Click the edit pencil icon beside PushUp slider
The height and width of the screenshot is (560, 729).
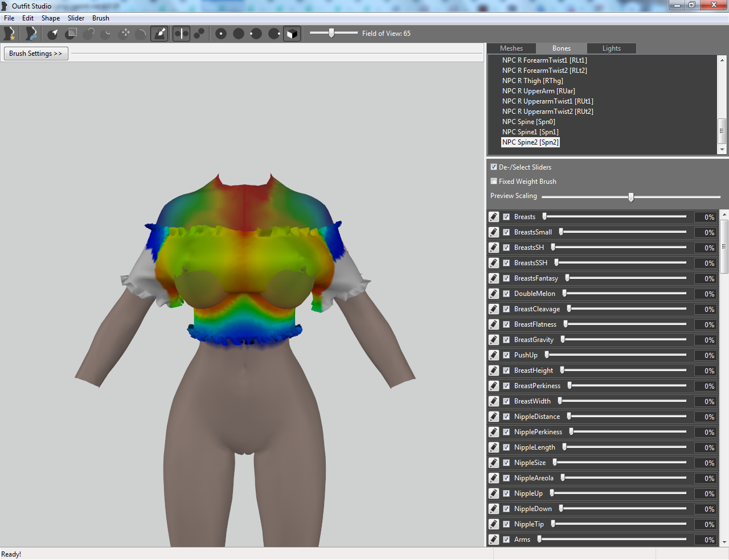494,355
